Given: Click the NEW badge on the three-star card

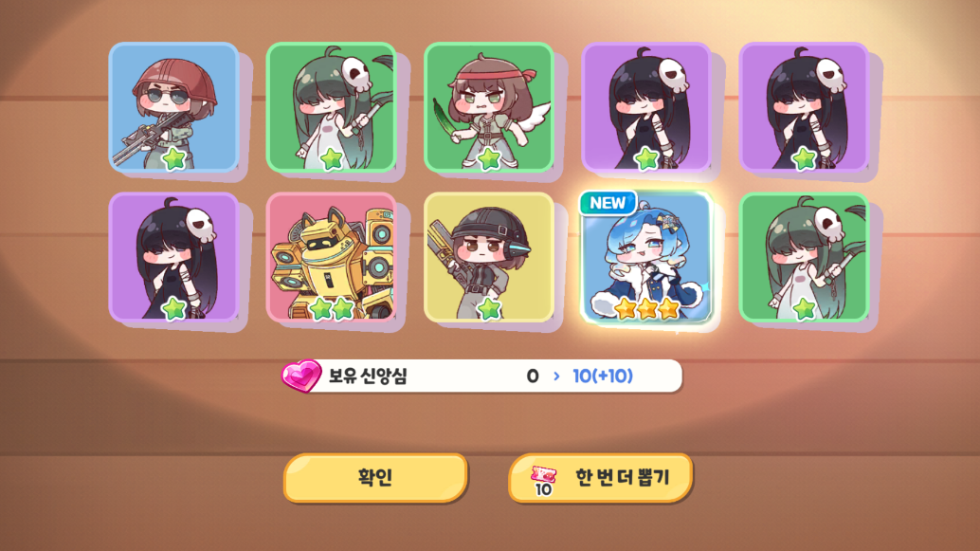Looking at the screenshot, I should click(608, 203).
